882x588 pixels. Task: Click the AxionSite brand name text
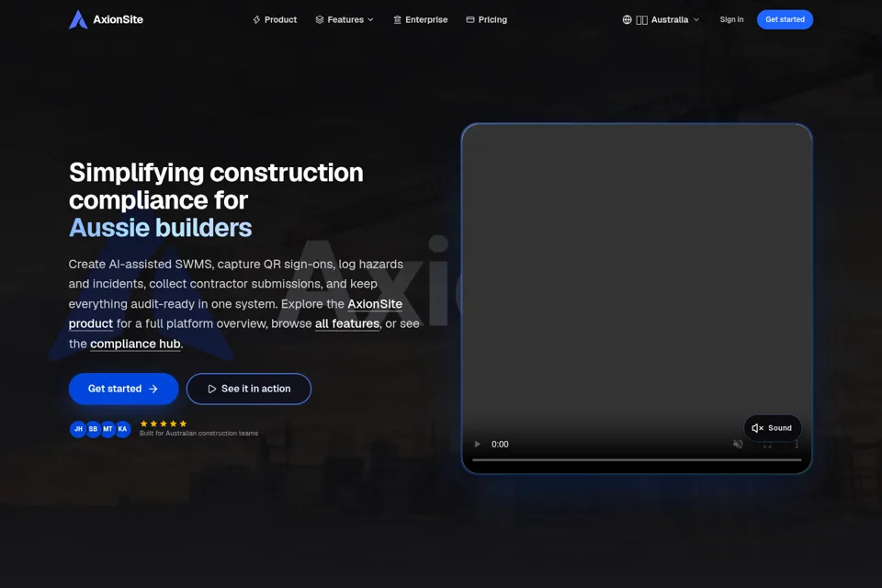point(119,19)
